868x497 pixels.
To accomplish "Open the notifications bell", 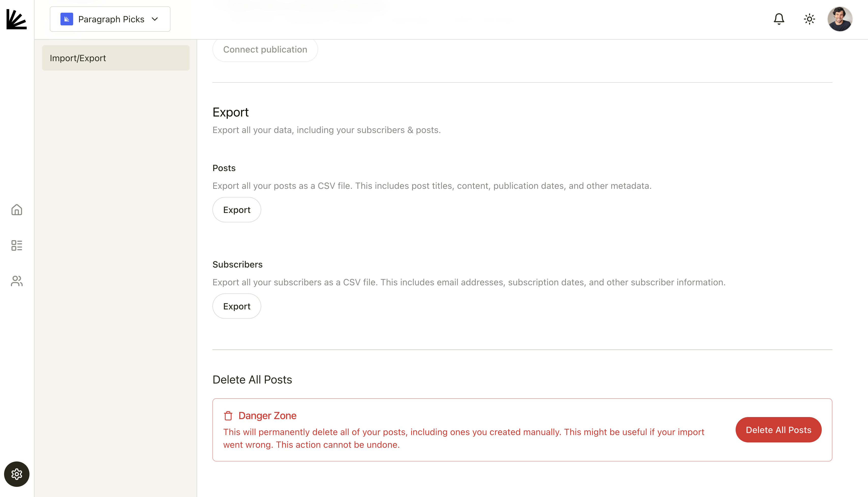I will (779, 19).
